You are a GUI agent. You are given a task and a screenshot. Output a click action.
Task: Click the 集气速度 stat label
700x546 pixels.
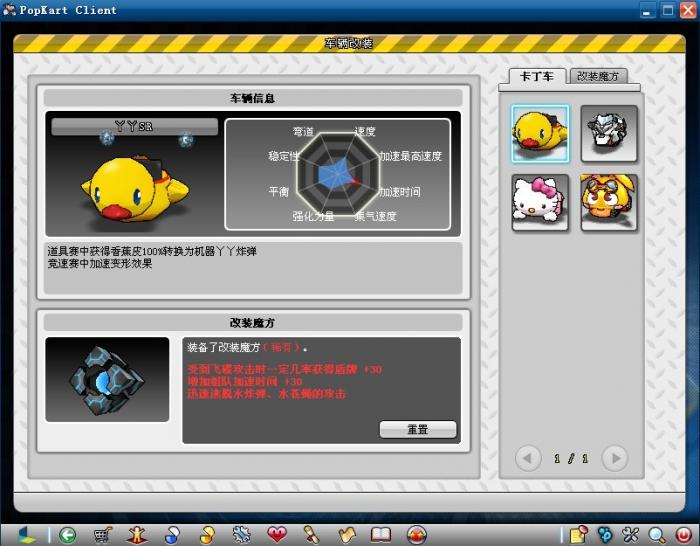(375, 216)
